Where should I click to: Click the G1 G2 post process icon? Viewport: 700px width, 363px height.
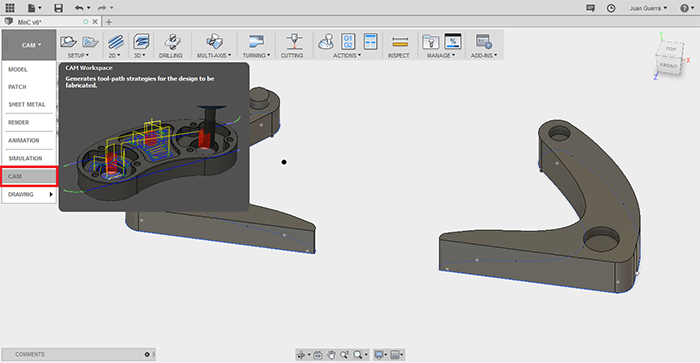[x=348, y=42]
